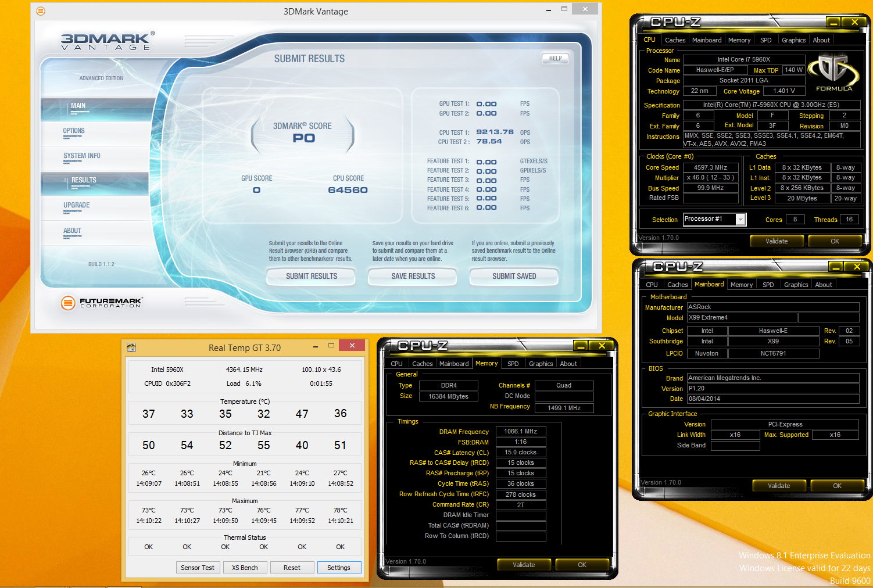This screenshot has height=588, width=873.
Task: Click Reset in Real Temp GT
Action: point(292,568)
